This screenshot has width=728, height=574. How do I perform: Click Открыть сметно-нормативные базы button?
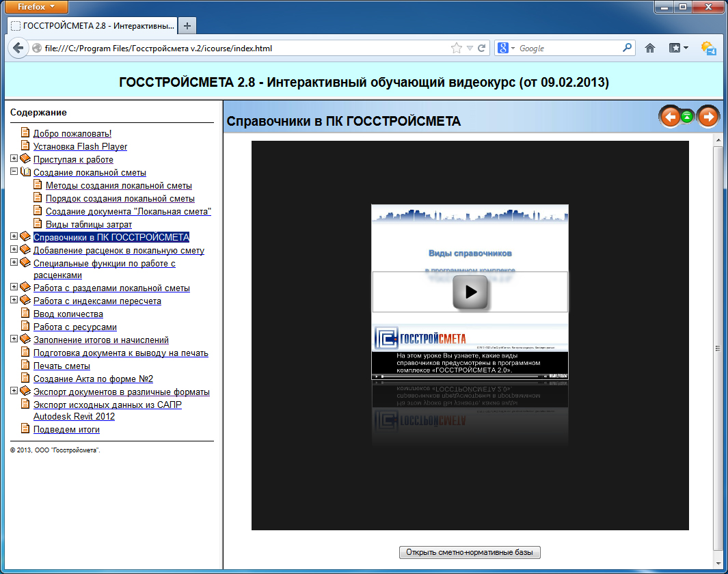click(x=470, y=552)
